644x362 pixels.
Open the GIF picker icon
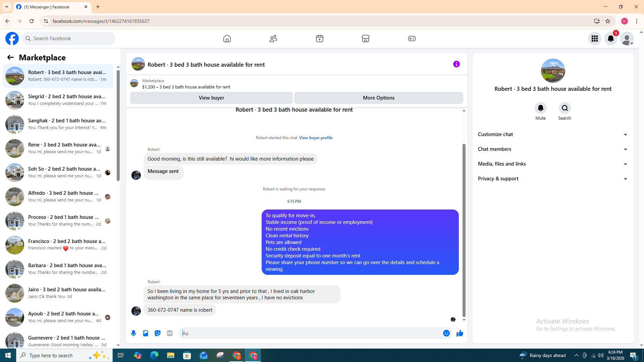[170, 333]
